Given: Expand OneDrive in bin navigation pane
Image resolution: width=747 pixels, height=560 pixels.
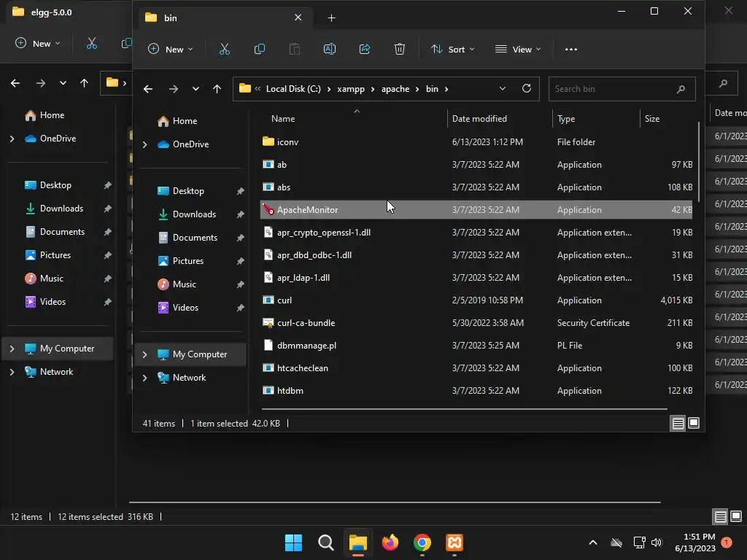Looking at the screenshot, I should [145, 144].
